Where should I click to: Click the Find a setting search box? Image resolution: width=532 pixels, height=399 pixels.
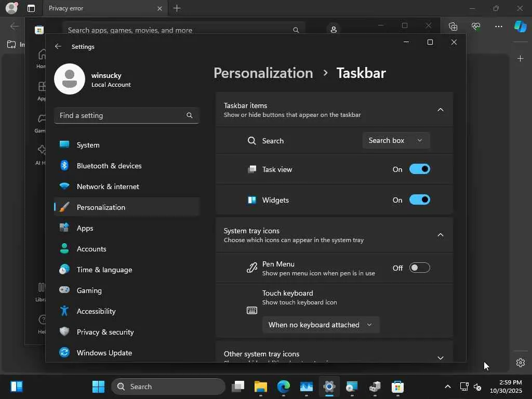click(x=127, y=116)
